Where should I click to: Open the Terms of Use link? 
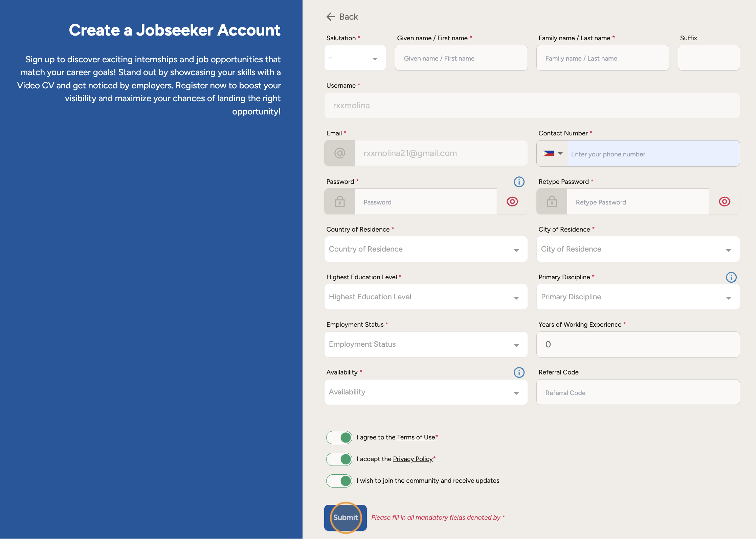(x=416, y=437)
